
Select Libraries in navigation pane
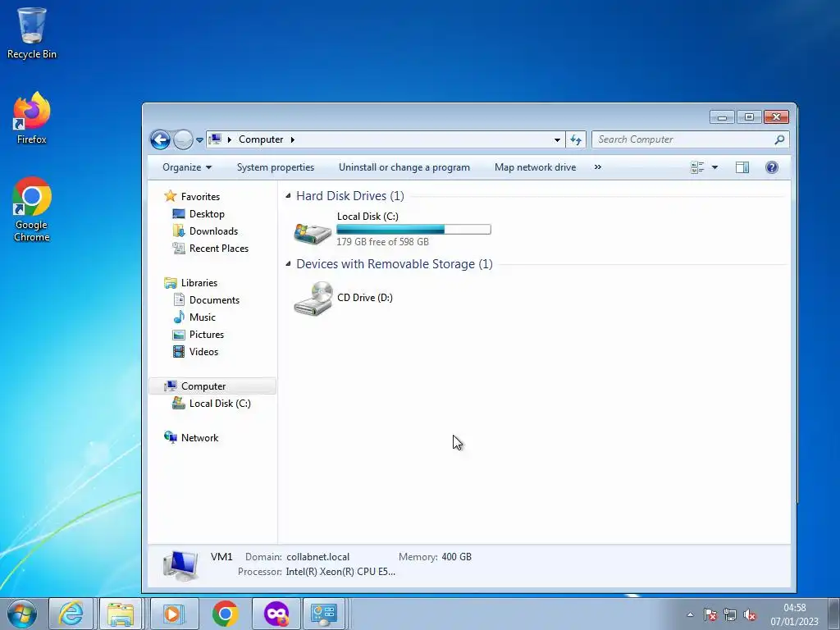pos(199,283)
